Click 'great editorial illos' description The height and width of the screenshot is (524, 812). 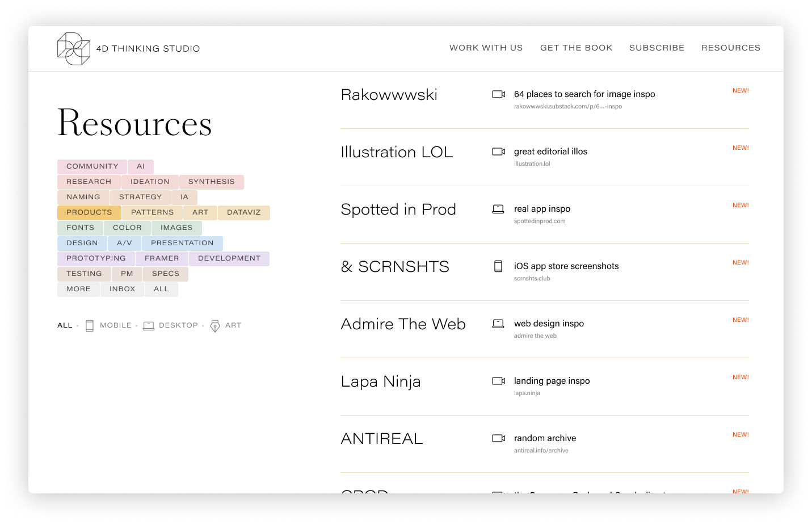click(x=550, y=152)
